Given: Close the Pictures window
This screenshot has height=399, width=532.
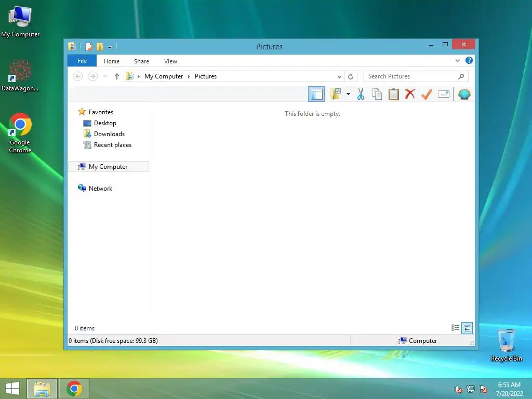Looking at the screenshot, I should click(463, 45).
